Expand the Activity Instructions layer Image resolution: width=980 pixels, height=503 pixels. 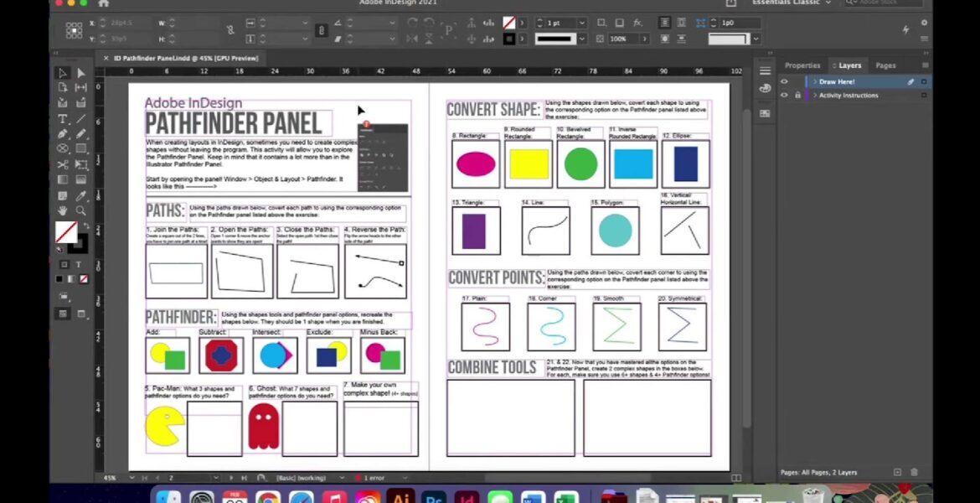coord(814,95)
